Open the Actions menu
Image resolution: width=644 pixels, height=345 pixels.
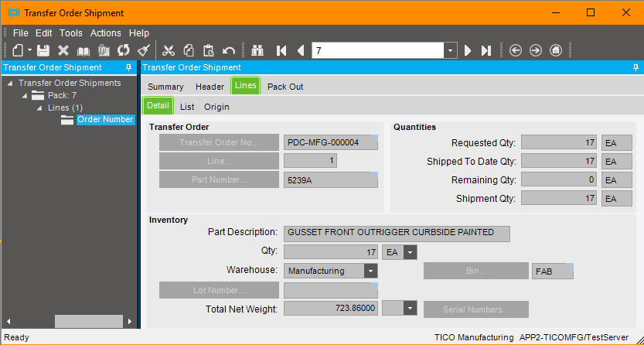point(106,33)
